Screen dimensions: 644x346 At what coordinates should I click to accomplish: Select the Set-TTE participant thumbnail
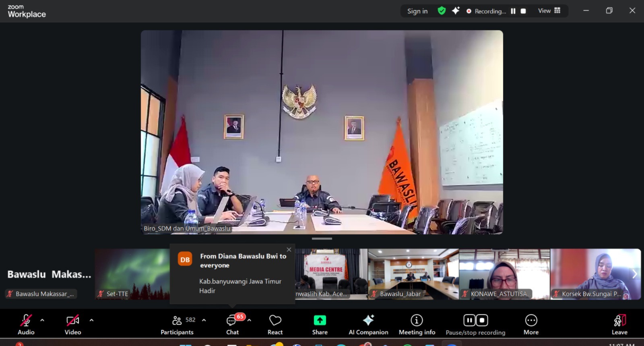132,274
